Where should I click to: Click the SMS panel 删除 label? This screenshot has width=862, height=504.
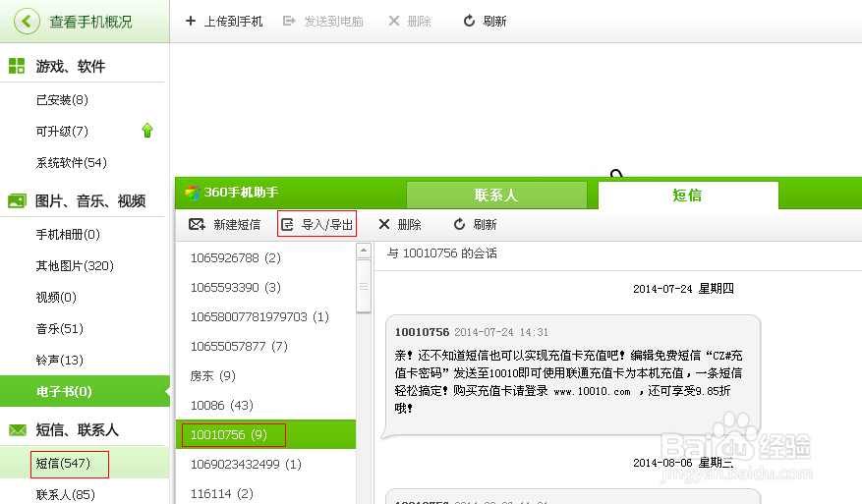pyautogui.click(x=409, y=225)
